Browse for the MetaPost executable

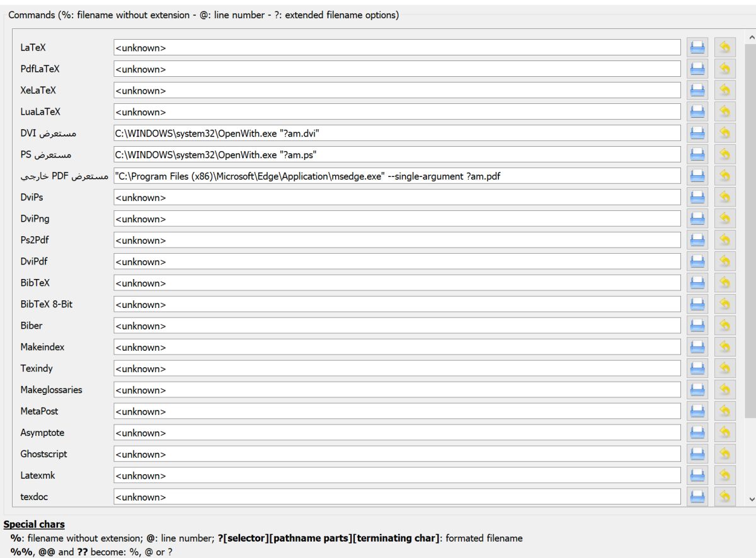(x=697, y=411)
